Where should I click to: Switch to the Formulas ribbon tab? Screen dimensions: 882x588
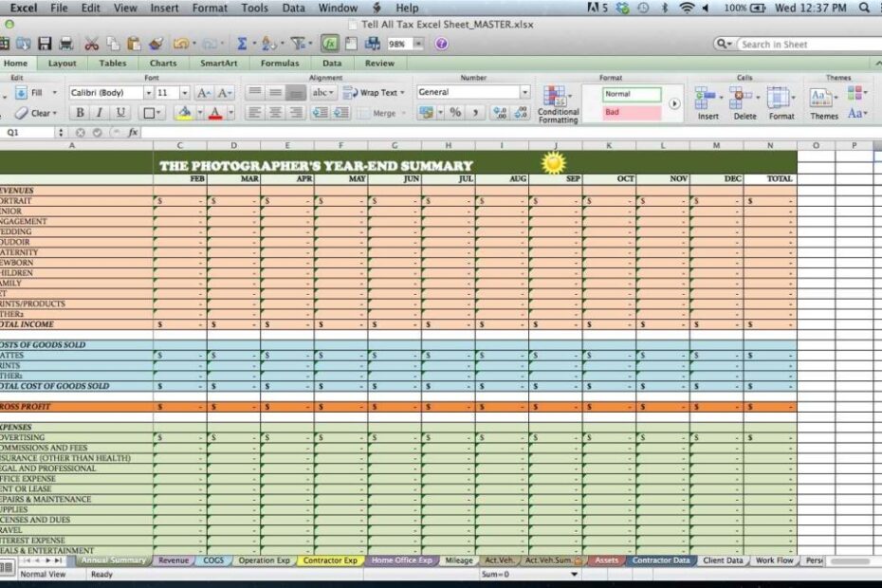[280, 63]
